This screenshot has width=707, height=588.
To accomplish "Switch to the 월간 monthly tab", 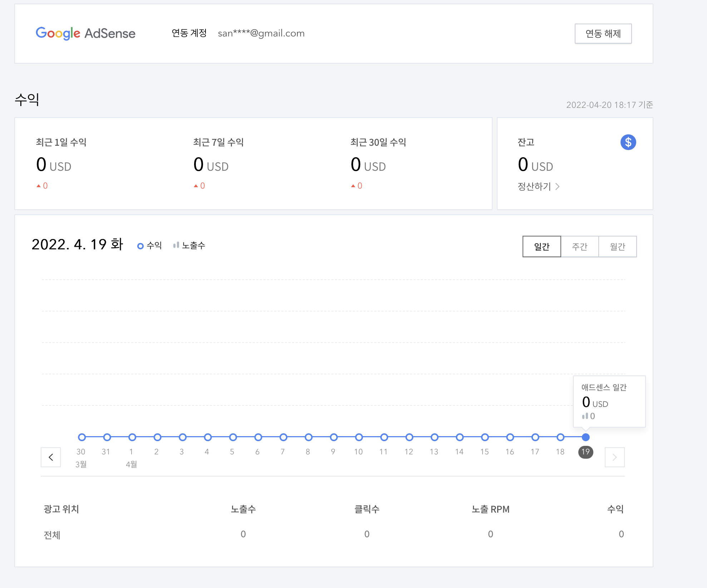I will click(617, 246).
